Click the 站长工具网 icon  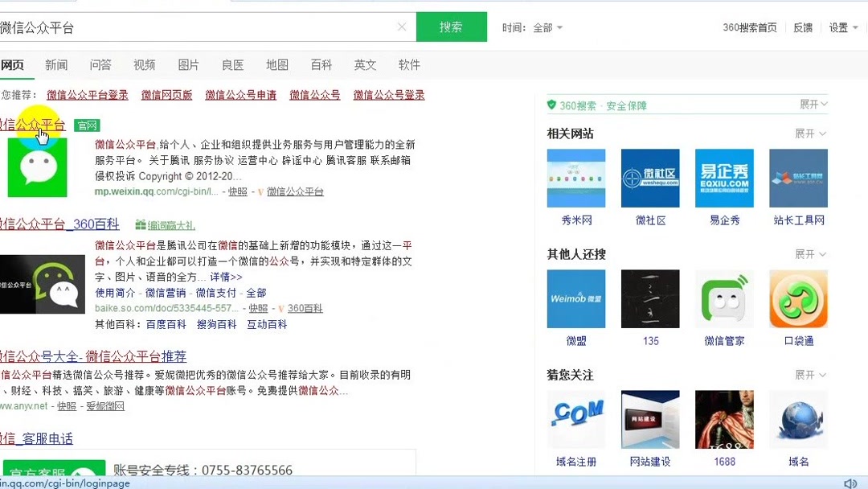click(798, 177)
